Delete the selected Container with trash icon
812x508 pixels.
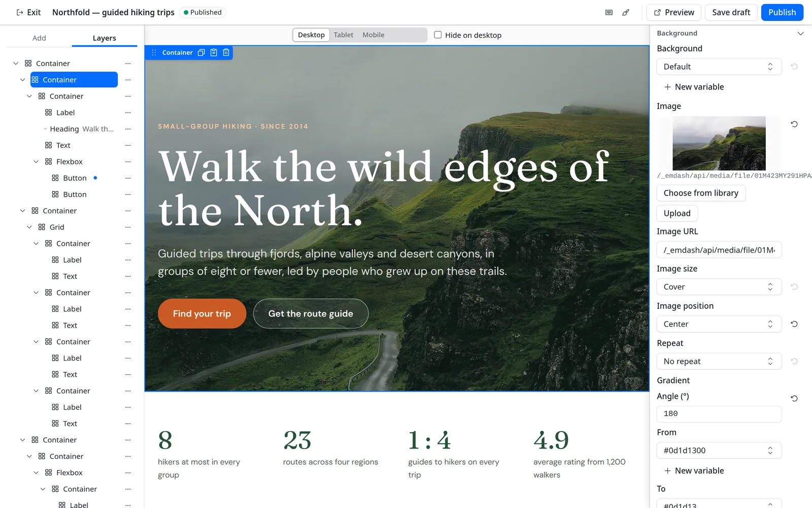(x=226, y=52)
